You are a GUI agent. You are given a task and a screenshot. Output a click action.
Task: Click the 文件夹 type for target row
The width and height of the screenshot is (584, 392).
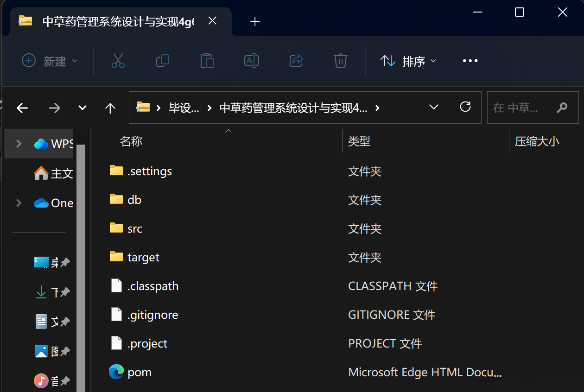365,257
